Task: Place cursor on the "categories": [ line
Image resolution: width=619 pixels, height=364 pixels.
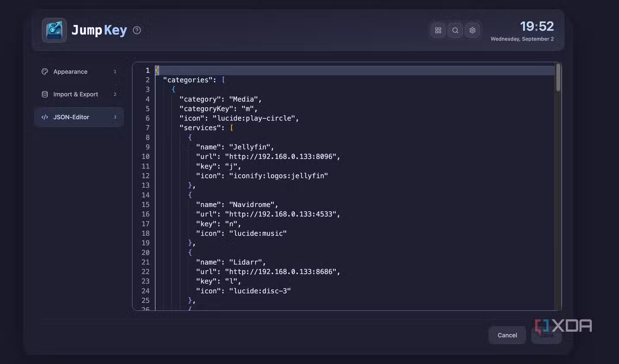Action: coord(194,80)
